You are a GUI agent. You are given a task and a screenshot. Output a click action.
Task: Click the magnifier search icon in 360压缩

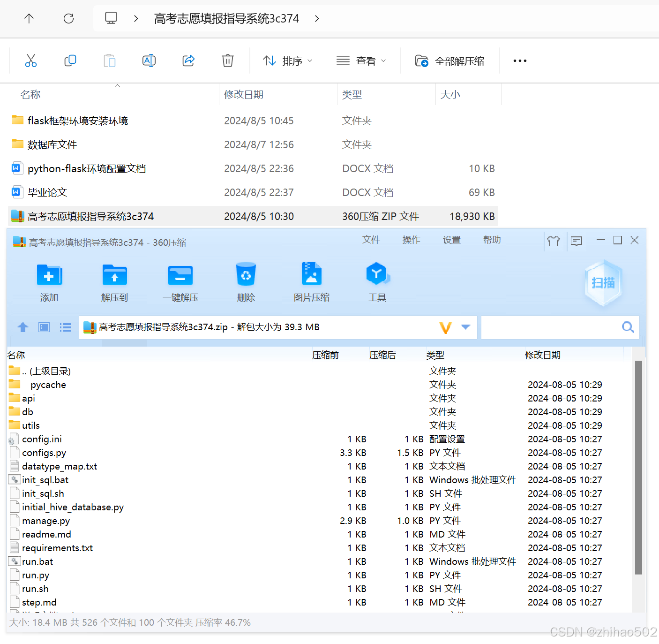pos(628,327)
